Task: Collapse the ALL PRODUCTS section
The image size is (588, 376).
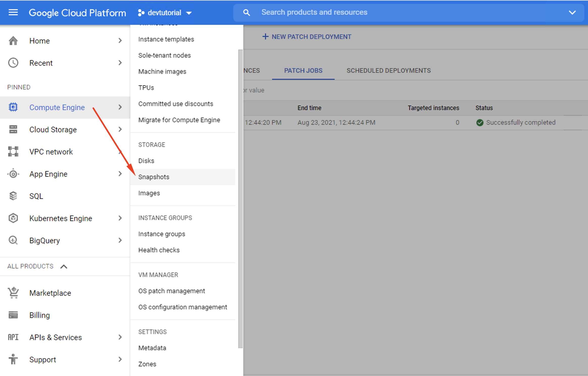Action: coord(64,266)
